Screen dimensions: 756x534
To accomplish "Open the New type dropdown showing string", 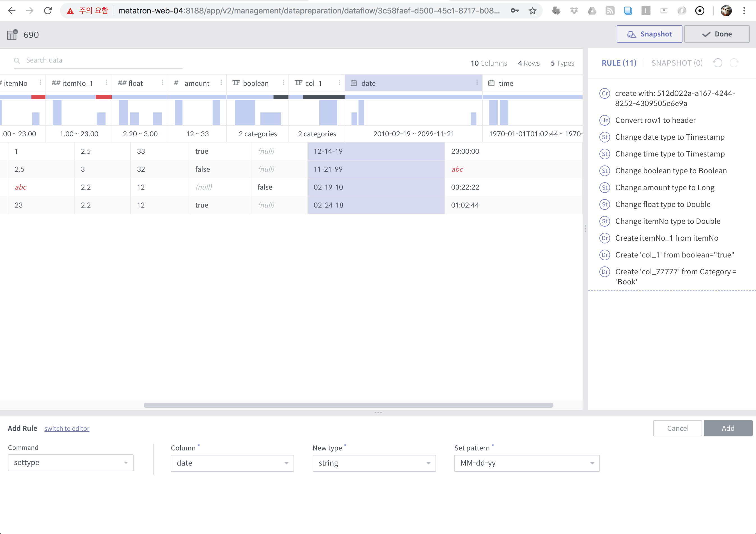I will click(x=374, y=463).
